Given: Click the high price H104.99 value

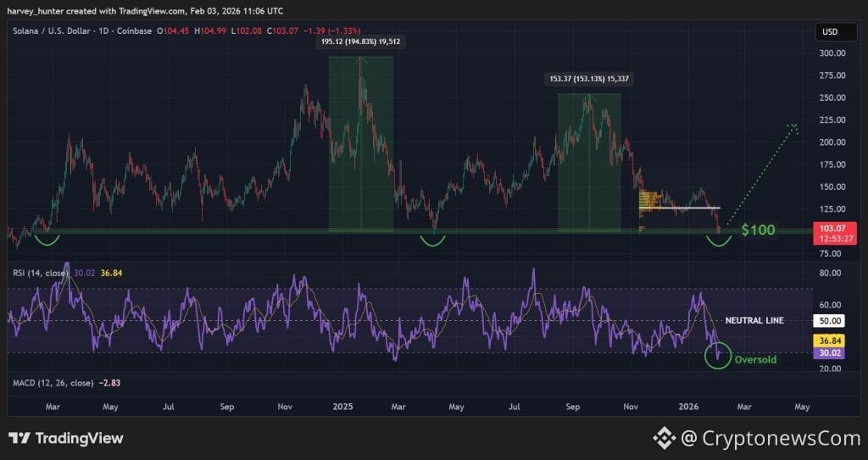Looking at the screenshot, I should pos(210,31).
